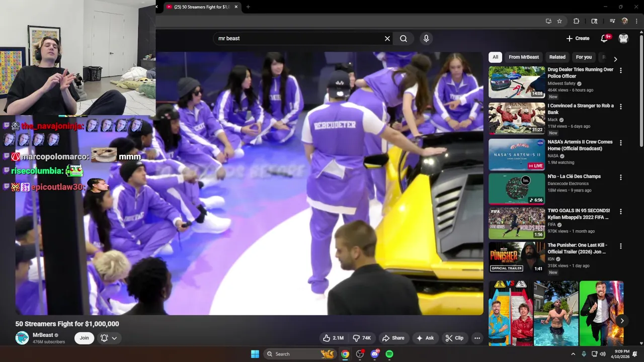Open the YouTube account avatar menu
Screen dimensions: 644x362
(623, 38)
